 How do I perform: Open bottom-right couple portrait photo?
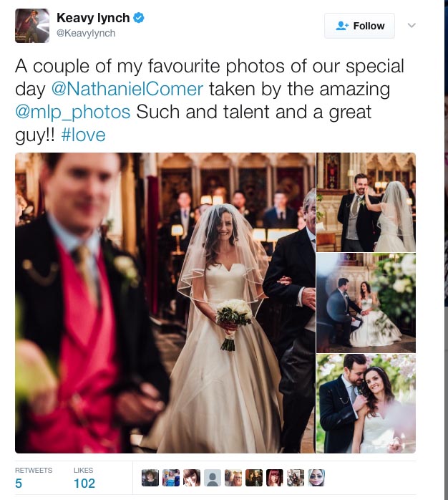click(366, 404)
